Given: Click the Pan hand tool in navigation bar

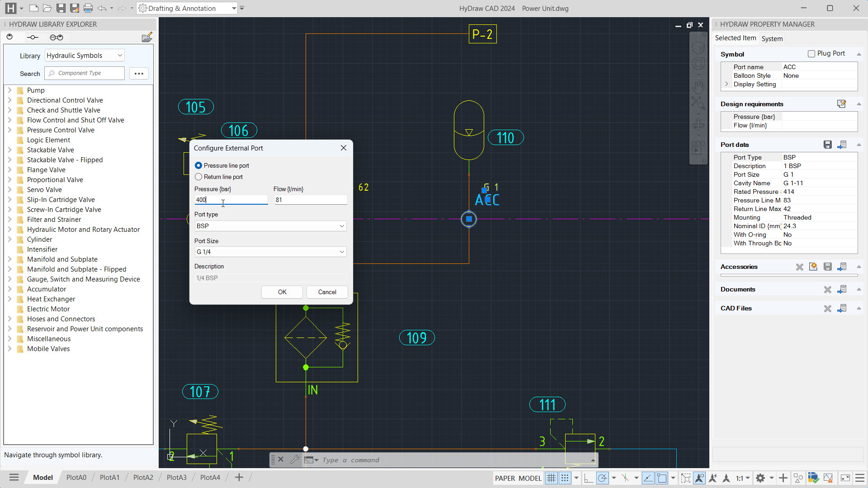Looking at the screenshot, I should 698,86.
